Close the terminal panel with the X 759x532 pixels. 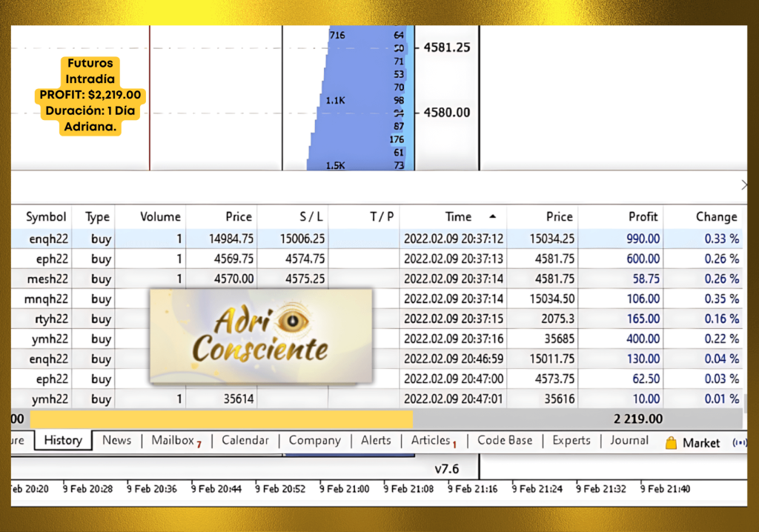click(x=743, y=185)
